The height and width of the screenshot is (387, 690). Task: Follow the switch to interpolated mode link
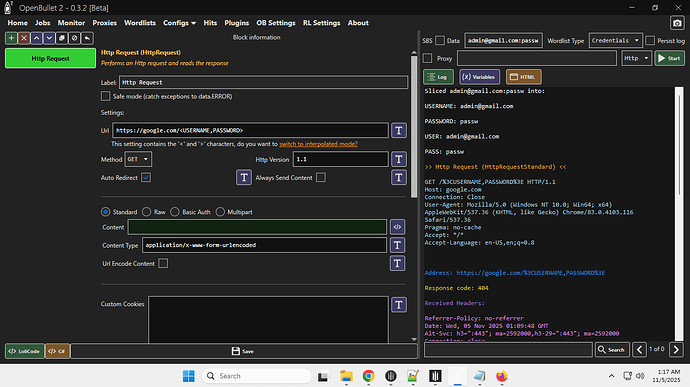pos(318,144)
